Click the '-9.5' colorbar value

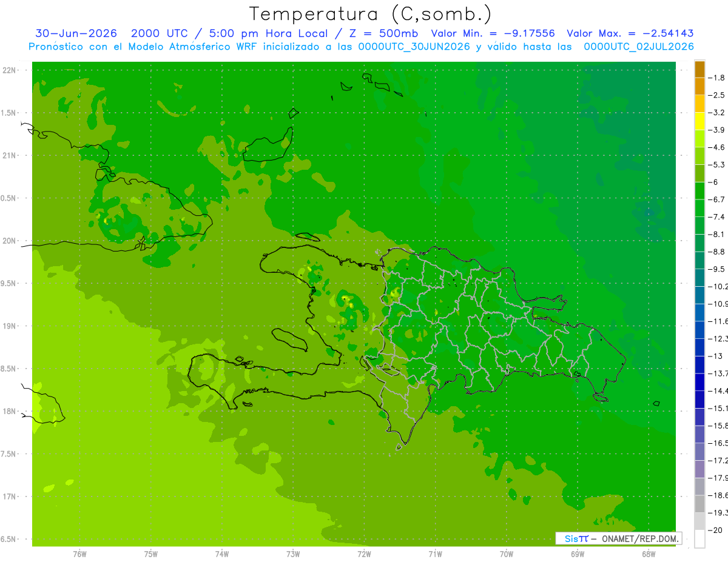(x=716, y=269)
